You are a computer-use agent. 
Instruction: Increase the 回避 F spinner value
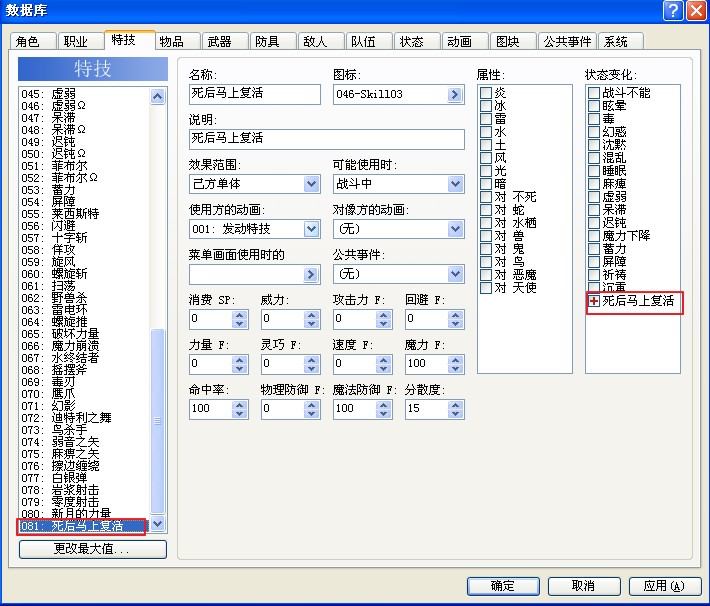coord(456,315)
